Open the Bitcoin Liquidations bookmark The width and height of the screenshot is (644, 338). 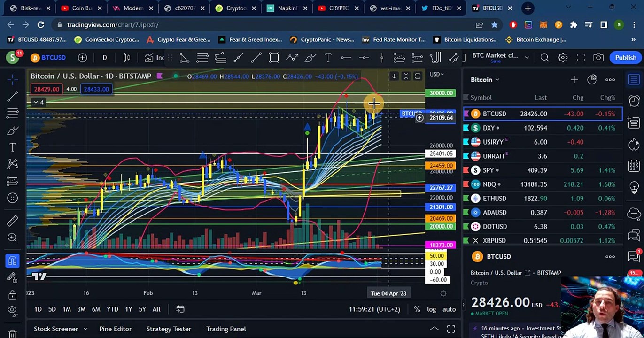(465, 40)
